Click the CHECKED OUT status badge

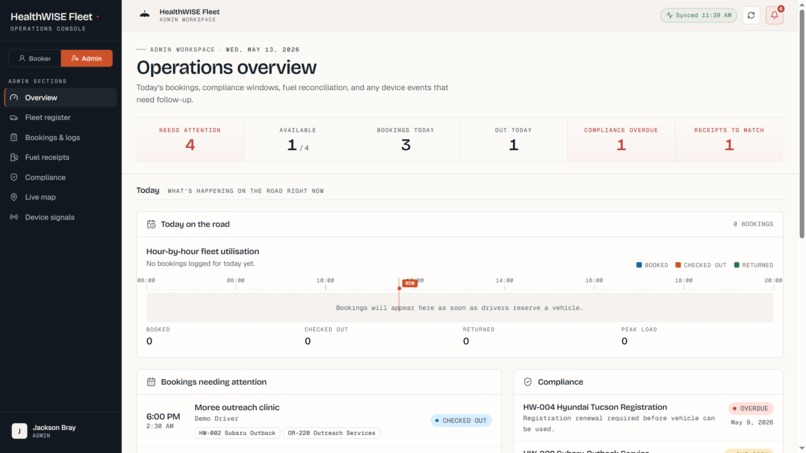coord(461,421)
